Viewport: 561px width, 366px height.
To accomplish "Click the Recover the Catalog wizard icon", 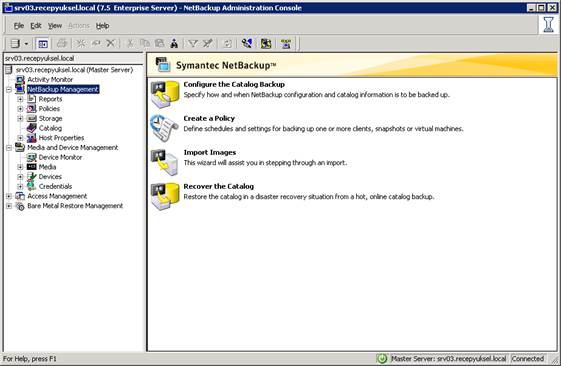I will [165, 196].
